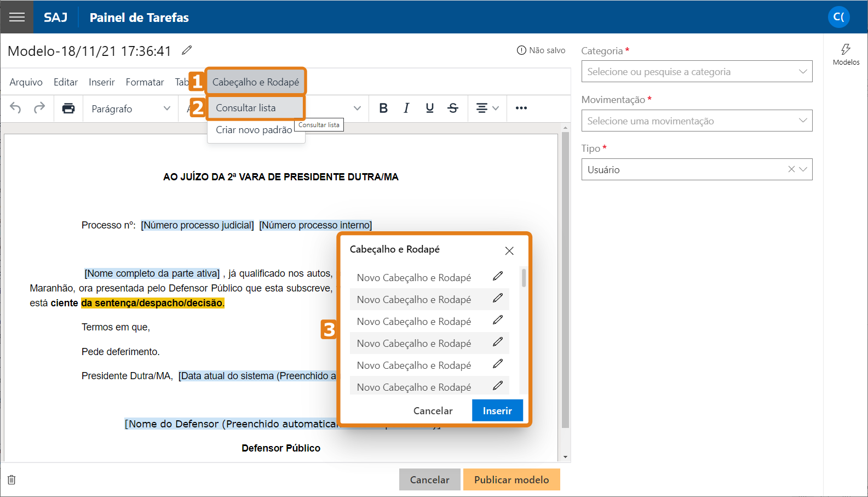Click the bottom Cancelar button

pos(429,479)
